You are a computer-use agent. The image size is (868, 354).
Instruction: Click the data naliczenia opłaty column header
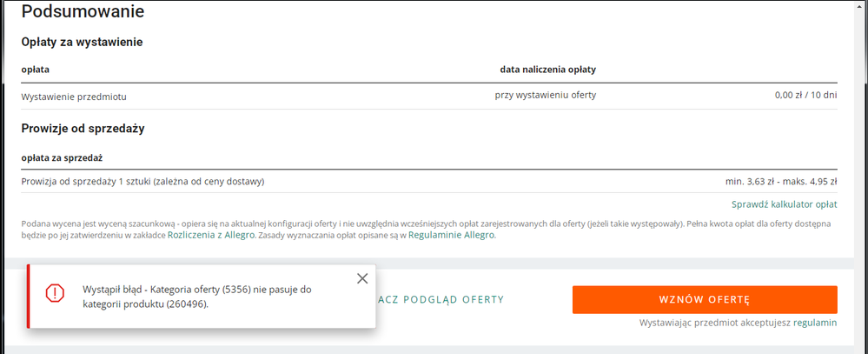[x=548, y=70]
